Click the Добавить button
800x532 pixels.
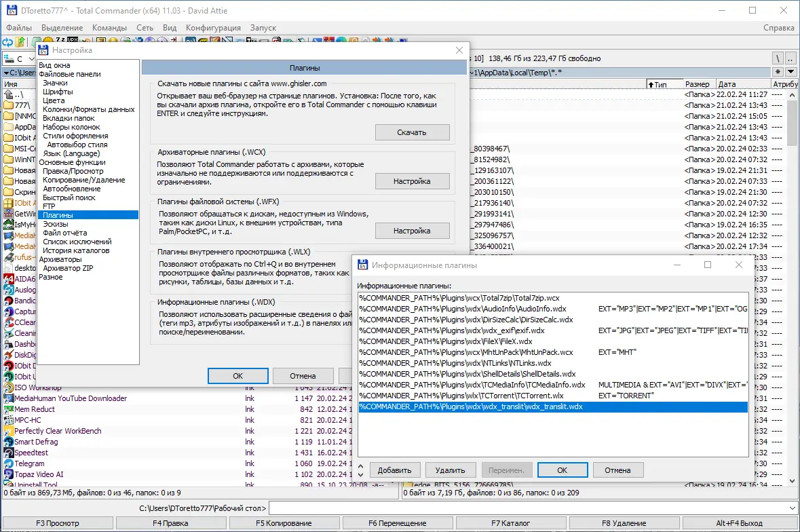coord(394,470)
